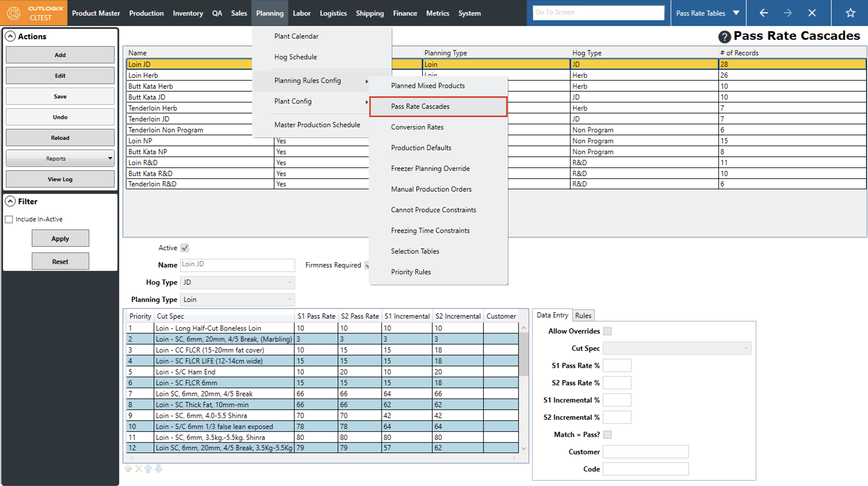Switch to the Rules tab
This screenshot has width=868, height=486.
coord(583,315)
